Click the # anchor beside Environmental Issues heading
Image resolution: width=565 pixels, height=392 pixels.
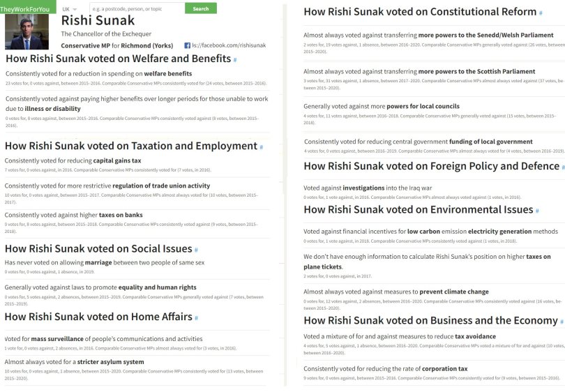click(538, 211)
